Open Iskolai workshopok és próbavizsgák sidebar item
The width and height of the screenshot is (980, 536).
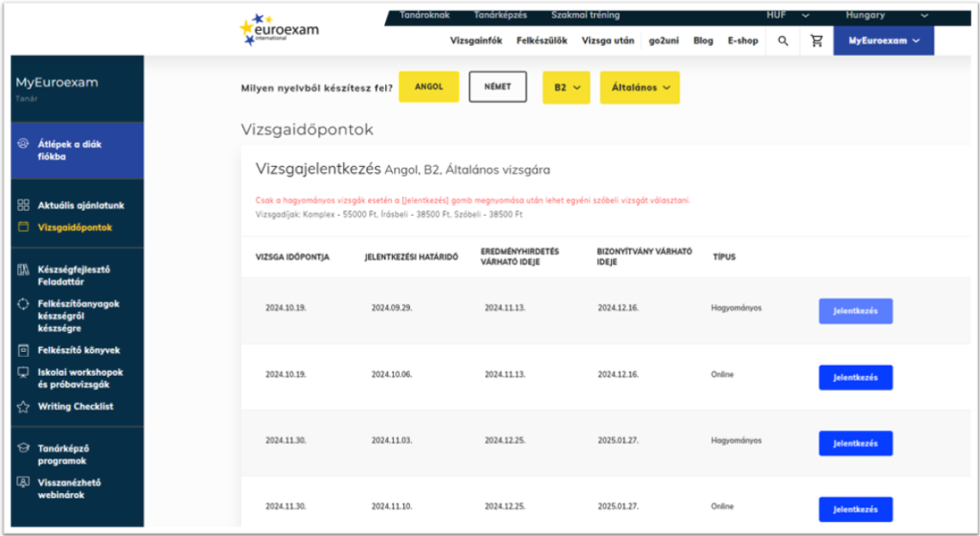[x=80, y=379]
